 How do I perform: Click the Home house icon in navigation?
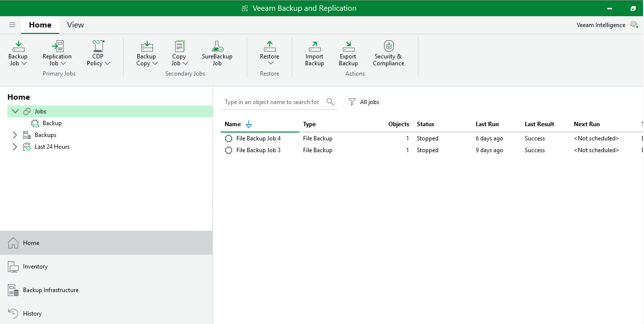pyautogui.click(x=13, y=243)
